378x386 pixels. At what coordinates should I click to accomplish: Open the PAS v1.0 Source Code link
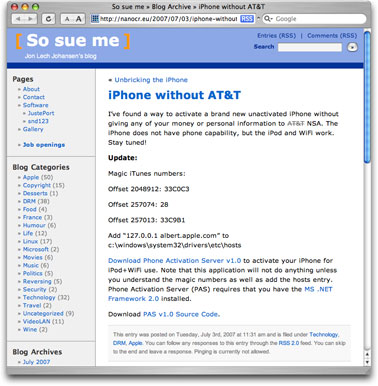(181, 314)
